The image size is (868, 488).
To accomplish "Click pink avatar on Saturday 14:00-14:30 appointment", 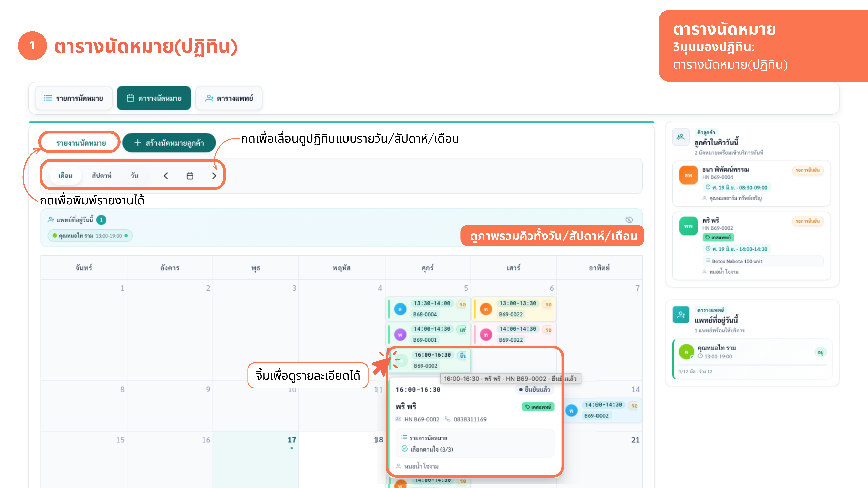I will tap(486, 335).
